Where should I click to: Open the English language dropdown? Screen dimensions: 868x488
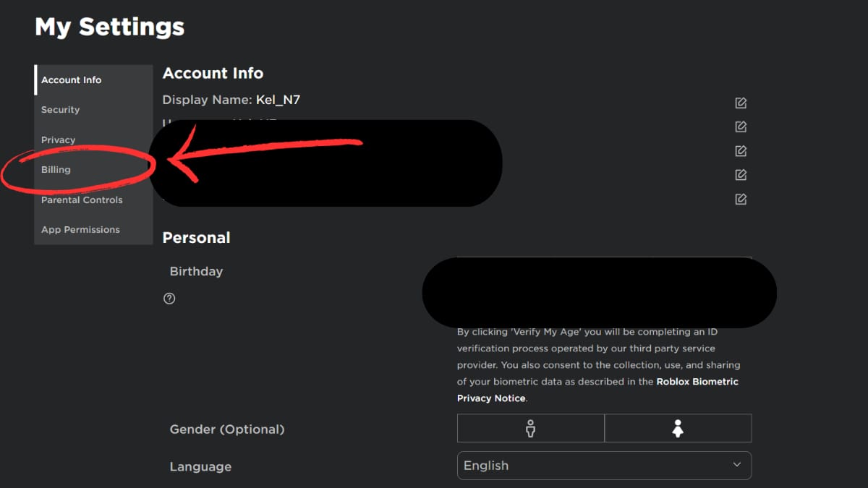[604, 466]
